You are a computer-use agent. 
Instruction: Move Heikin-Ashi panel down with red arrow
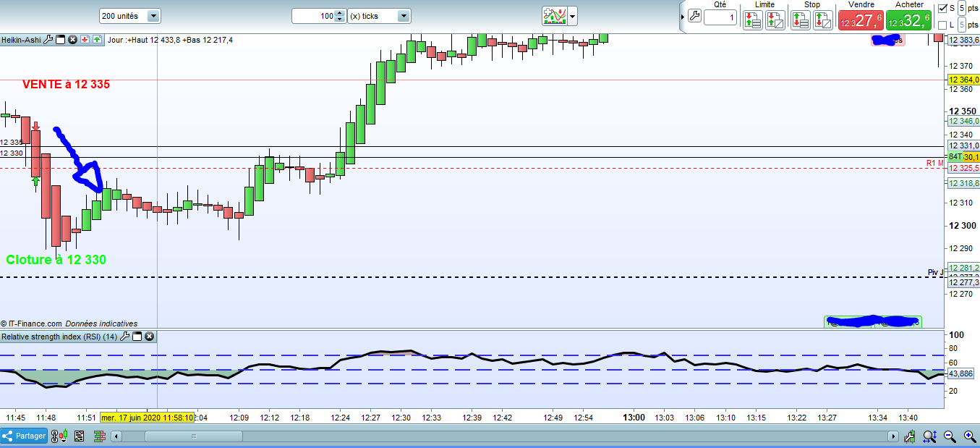(85, 40)
